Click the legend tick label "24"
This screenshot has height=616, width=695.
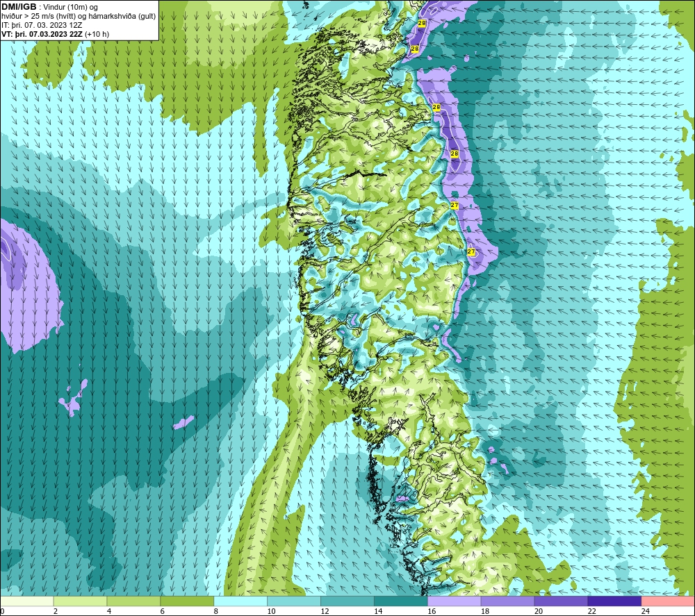pyautogui.click(x=646, y=611)
